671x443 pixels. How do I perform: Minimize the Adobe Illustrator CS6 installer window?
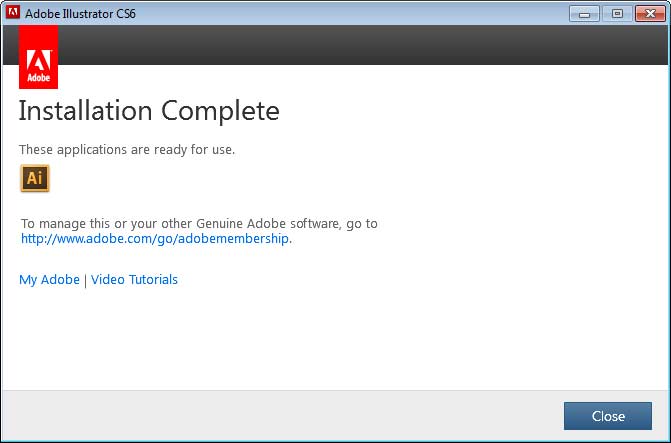[584, 14]
